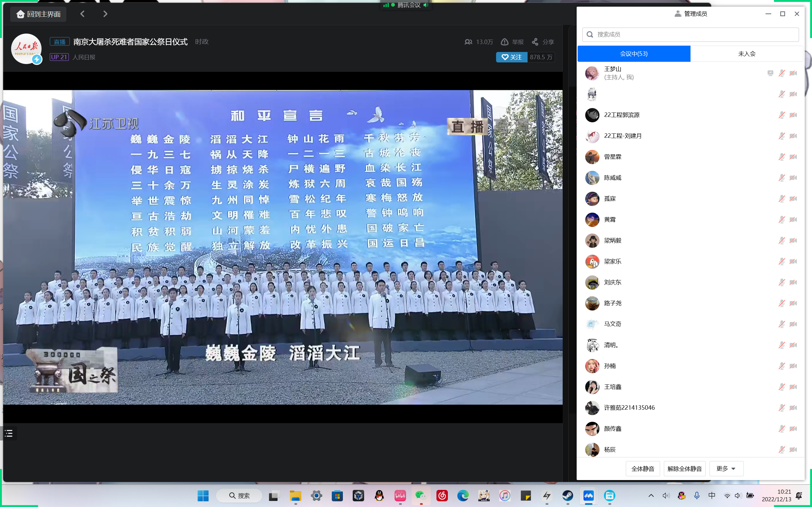Open Steam from the taskbar
This screenshot has height=507, width=812.
(567, 496)
